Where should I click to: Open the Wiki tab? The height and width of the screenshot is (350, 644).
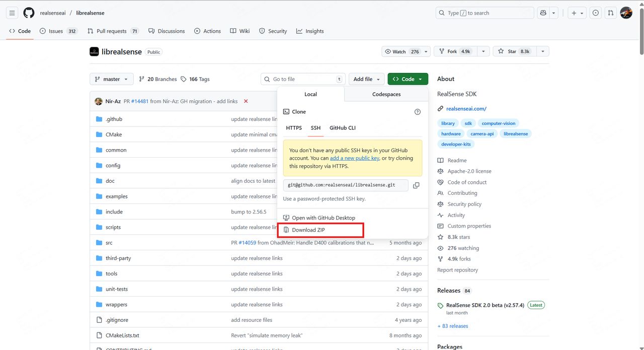pyautogui.click(x=240, y=31)
